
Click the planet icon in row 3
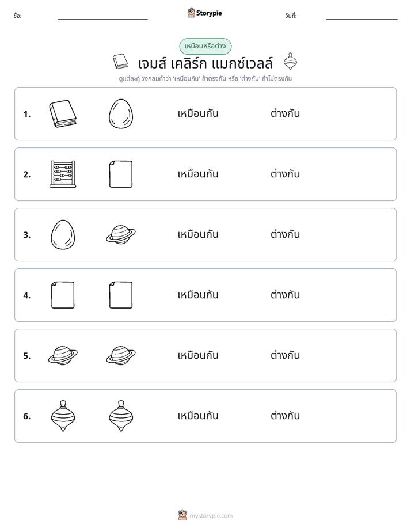(x=121, y=234)
